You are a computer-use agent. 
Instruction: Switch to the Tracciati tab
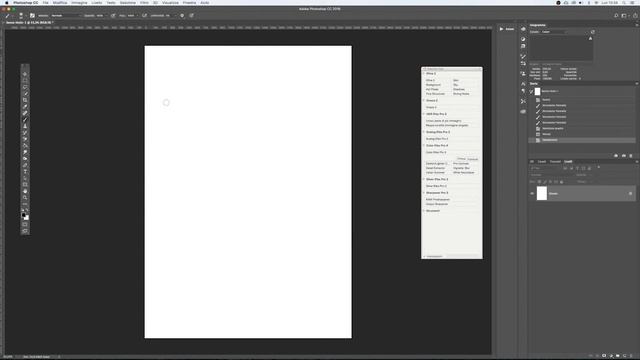[555, 162]
